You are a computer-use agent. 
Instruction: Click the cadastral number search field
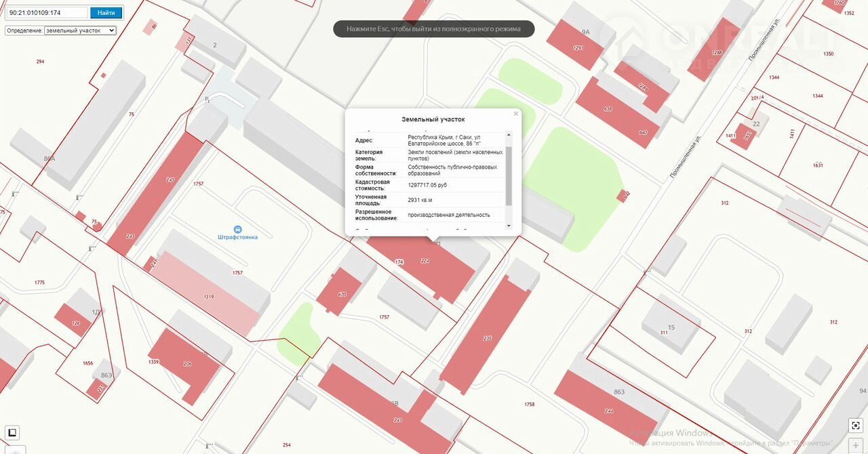[46, 12]
